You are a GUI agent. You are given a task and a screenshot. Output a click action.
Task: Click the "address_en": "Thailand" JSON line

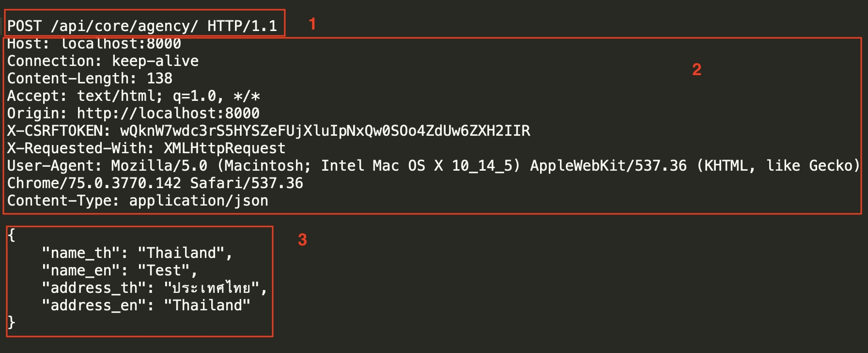pyautogui.click(x=146, y=305)
